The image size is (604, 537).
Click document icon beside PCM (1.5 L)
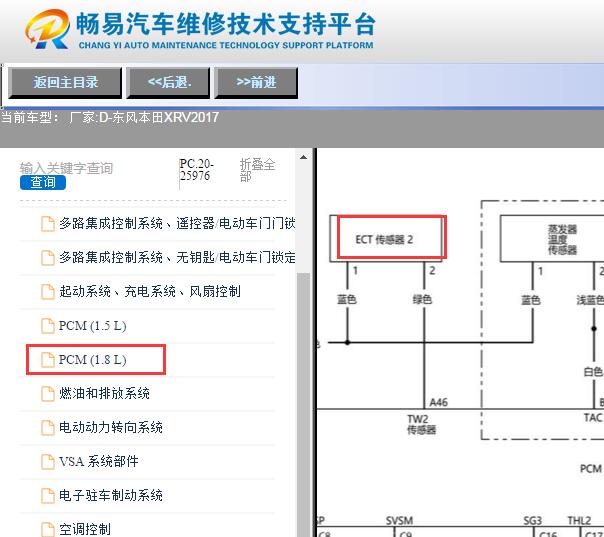click(48, 326)
